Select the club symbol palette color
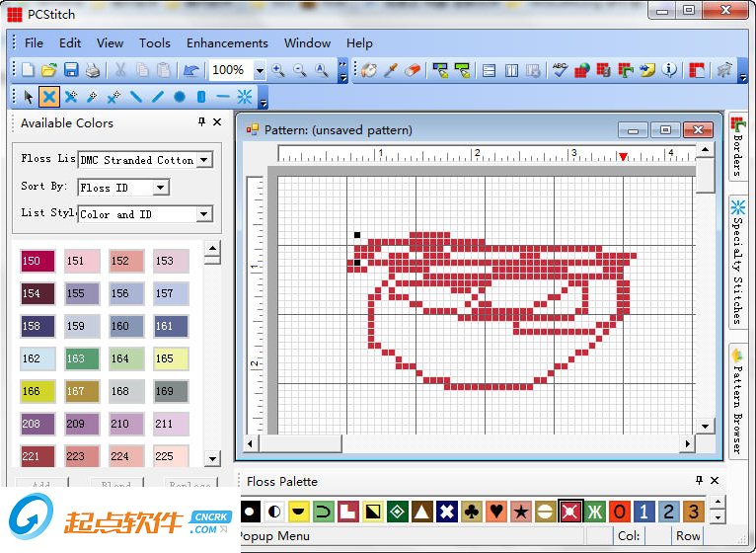This screenshot has height=553, width=756. (472, 512)
